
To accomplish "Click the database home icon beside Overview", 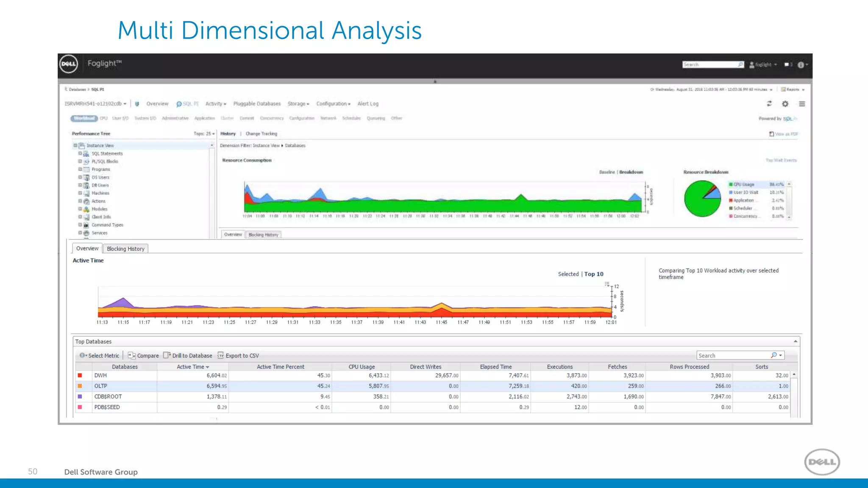I will 137,104.
